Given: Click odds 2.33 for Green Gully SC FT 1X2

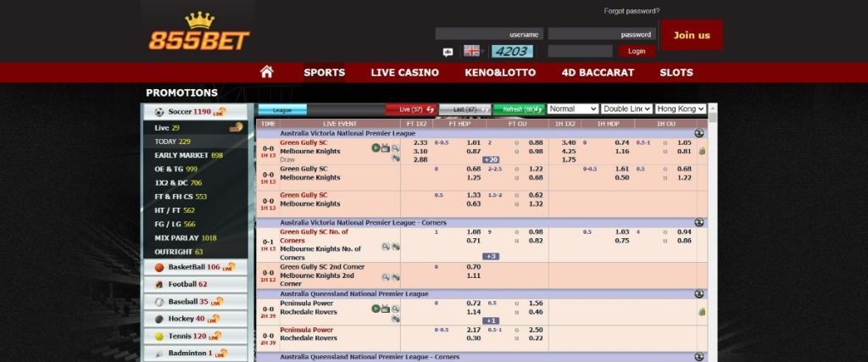Looking at the screenshot, I should 420,142.
